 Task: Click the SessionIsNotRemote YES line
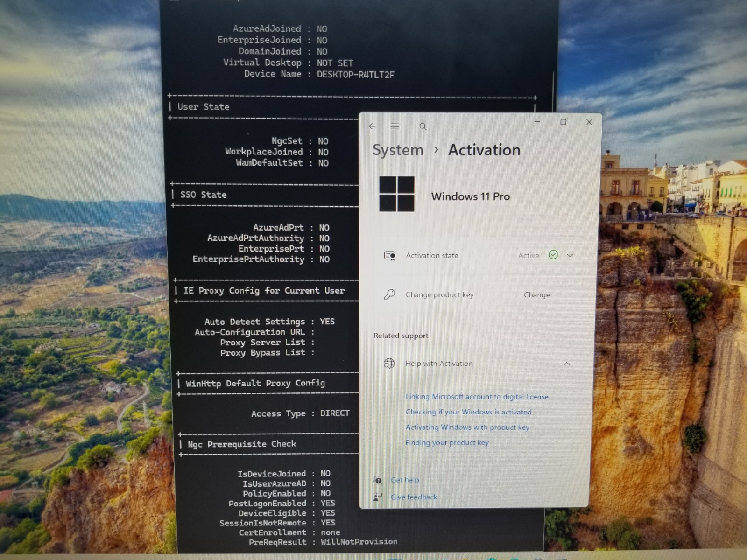[x=277, y=523]
